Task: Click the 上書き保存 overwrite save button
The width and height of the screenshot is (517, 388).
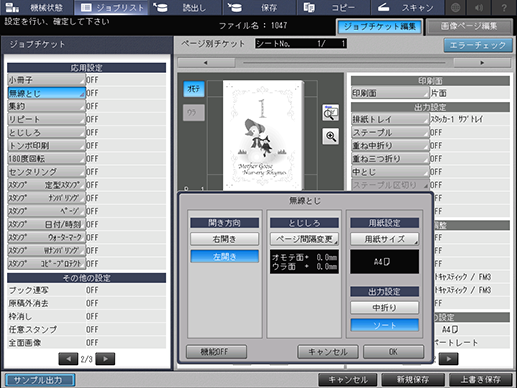Action: tap(481, 380)
